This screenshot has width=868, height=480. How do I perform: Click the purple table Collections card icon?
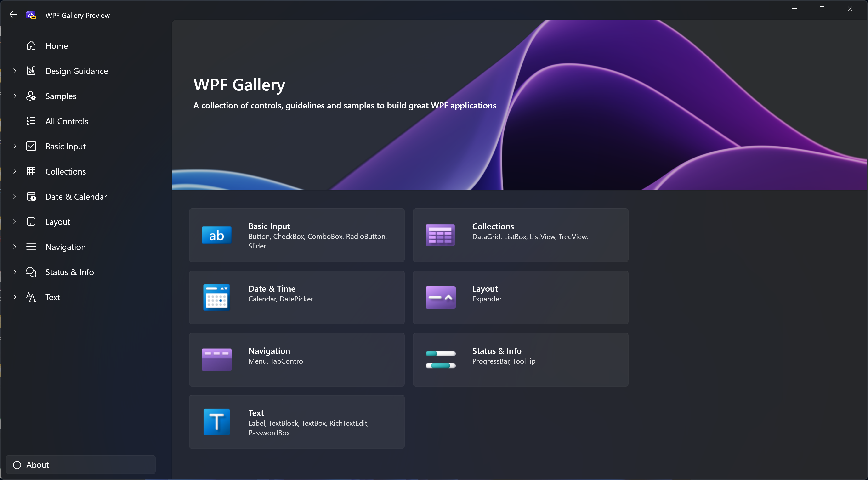(x=440, y=235)
